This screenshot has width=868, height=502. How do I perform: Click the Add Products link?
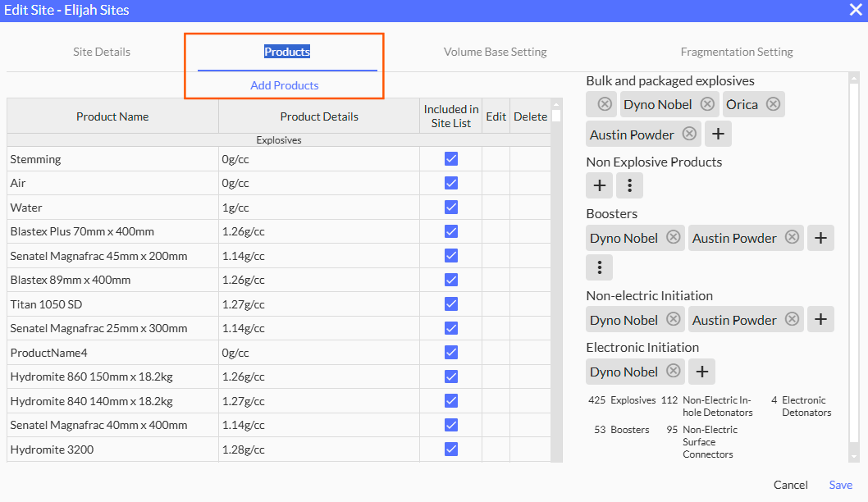285,85
